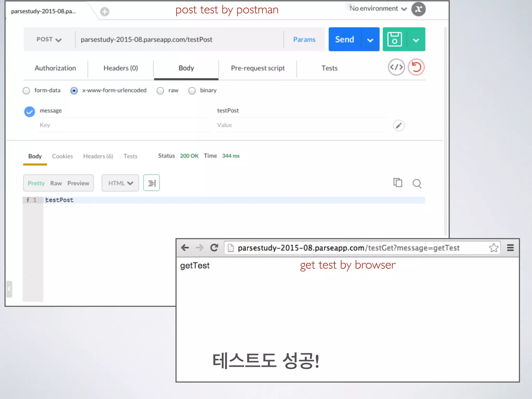Viewport: 532px width, 399px height.
Task: Click the Postman vertical scrollbar
Action: 446,131
